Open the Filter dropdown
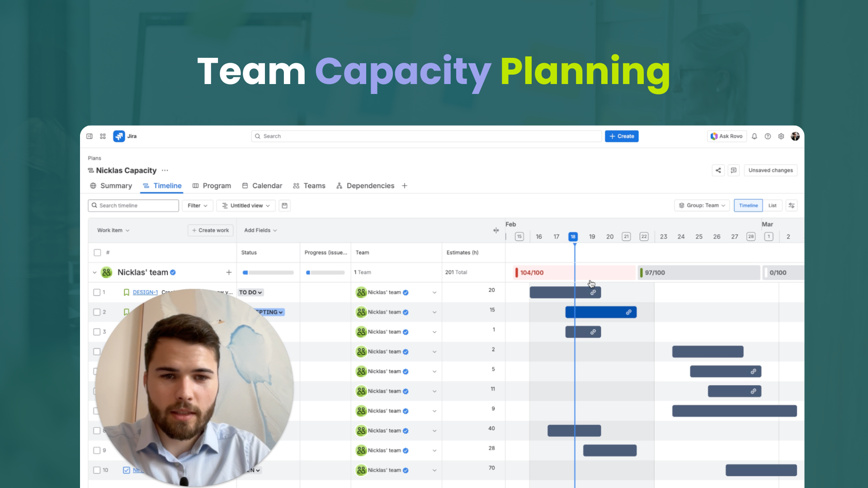The image size is (868, 488). pyautogui.click(x=198, y=206)
